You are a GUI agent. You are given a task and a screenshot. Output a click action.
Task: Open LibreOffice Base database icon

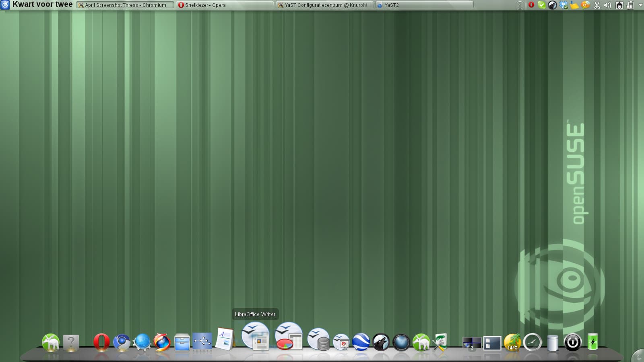[318, 339]
